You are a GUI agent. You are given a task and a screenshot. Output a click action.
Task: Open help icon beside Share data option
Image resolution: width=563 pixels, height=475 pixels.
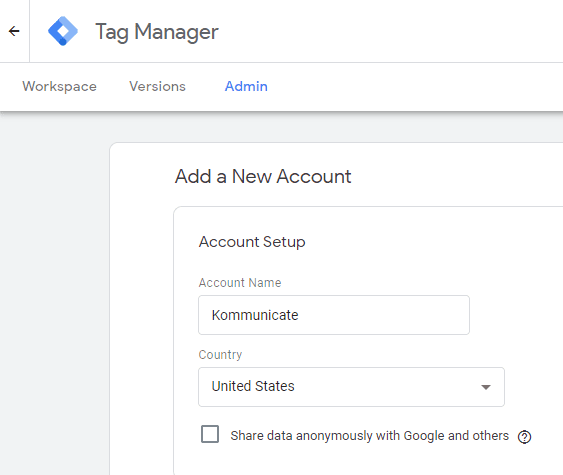pyautogui.click(x=524, y=437)
